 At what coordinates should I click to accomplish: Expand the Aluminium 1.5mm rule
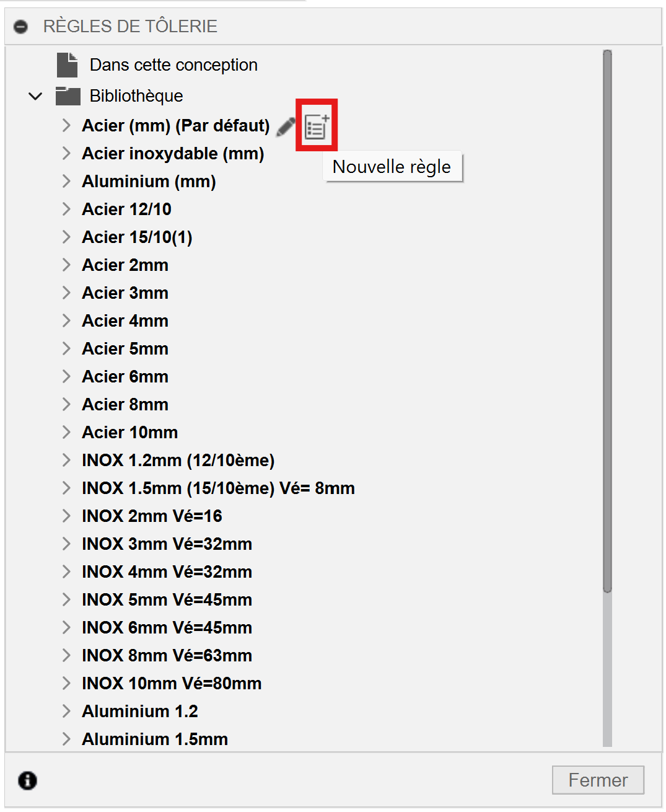point(66,739)
